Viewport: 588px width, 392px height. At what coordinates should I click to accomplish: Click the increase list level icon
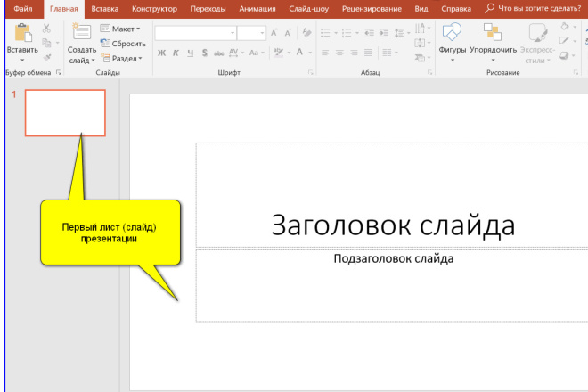[x=384, y=33]
